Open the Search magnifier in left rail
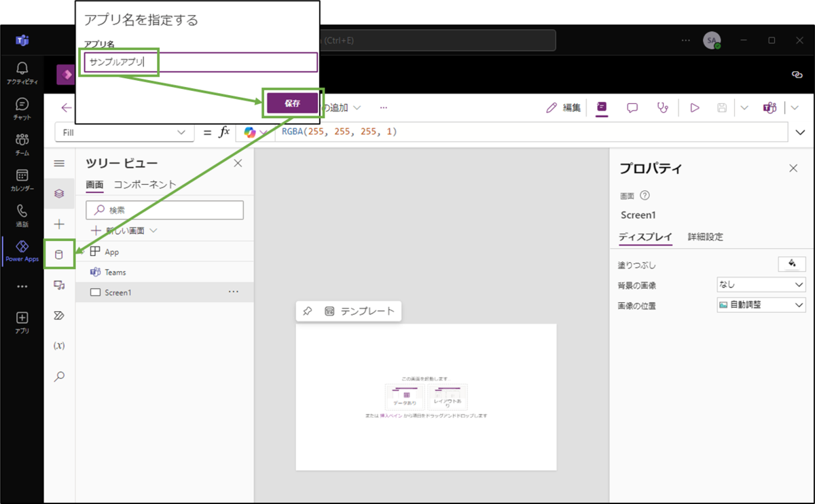The image size is (815, 504). pos(59,376)
